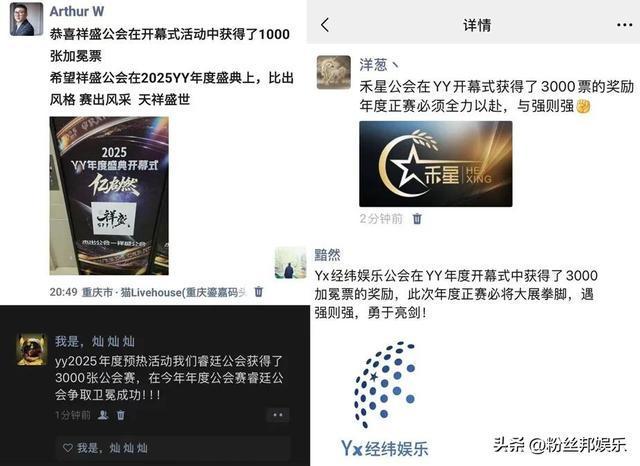Click the 我是，灿灿灿 name in posts

[x=95, y=341]
